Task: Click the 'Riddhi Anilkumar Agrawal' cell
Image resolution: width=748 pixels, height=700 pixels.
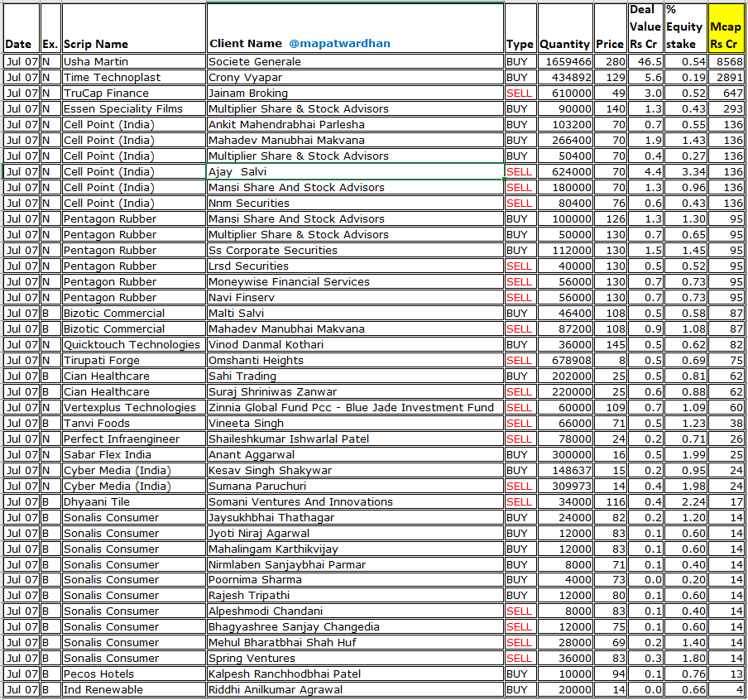Action: coord(355,690)
